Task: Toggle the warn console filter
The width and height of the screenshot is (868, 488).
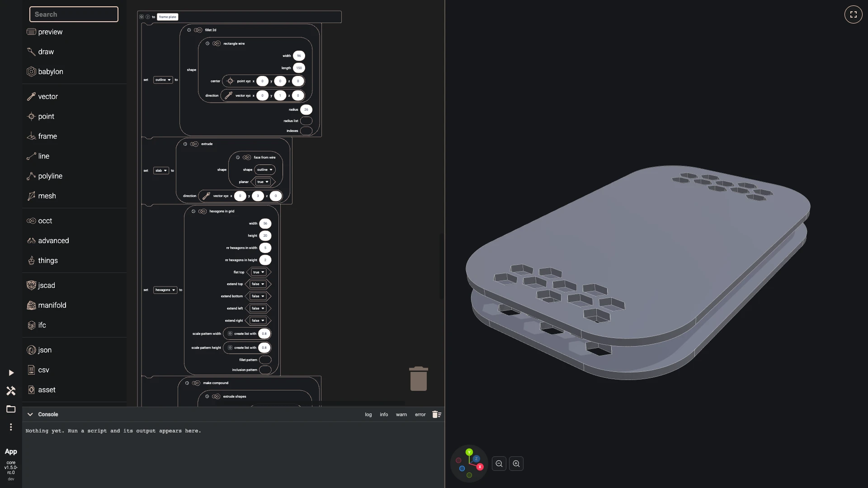Action: [x=401, y=414]
